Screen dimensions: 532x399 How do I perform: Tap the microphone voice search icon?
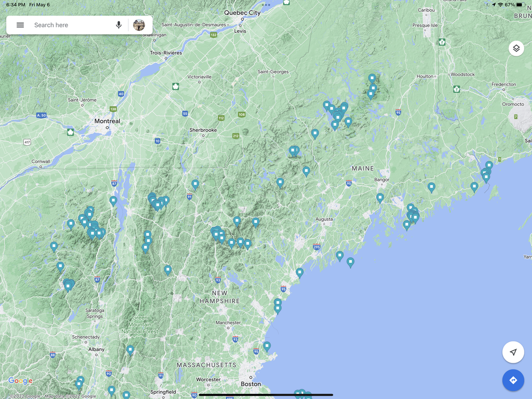click(x=119, y=25)
